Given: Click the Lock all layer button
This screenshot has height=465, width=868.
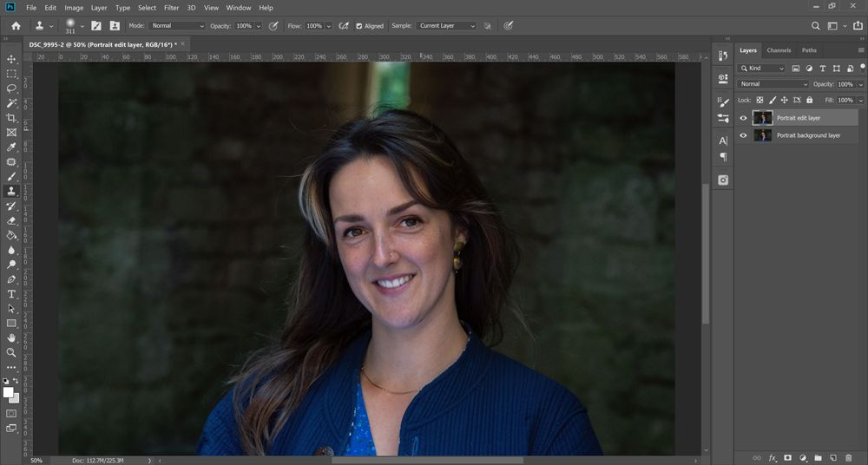Looking at the screenshot, I should tap(809, 100).
